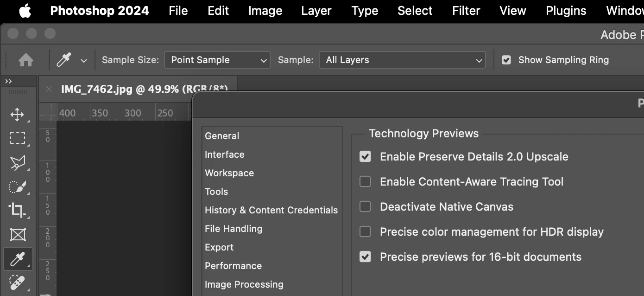
Task: Select the Quick Selection tool
Action: (18, 187)
